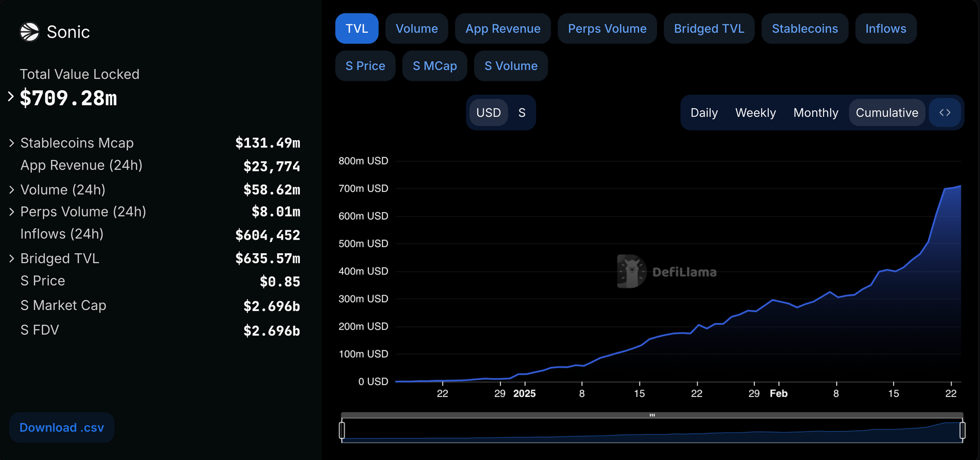Switch chart denomination to S token
Viewport: 980px width, 460px height.
[522, 113]
